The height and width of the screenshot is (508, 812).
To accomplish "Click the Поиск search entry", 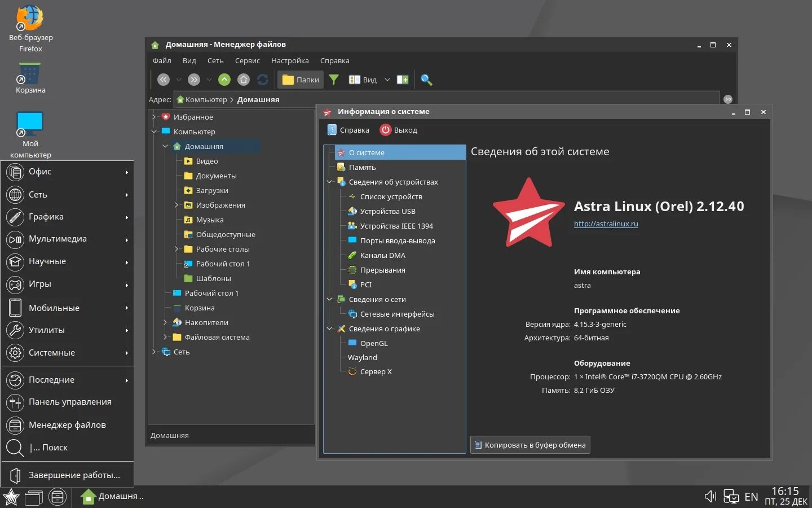I will tap(67, 448).
